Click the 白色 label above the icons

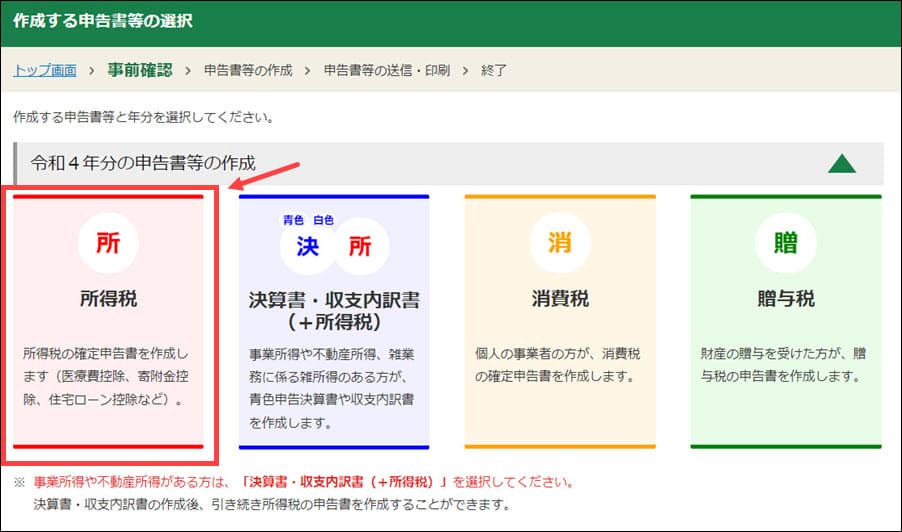[x=324, y=218]
